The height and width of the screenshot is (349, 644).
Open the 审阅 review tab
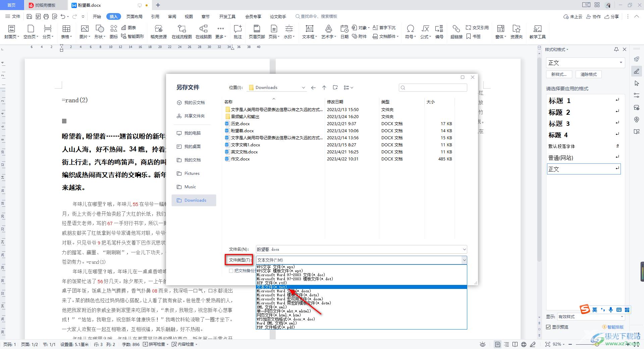172,16
